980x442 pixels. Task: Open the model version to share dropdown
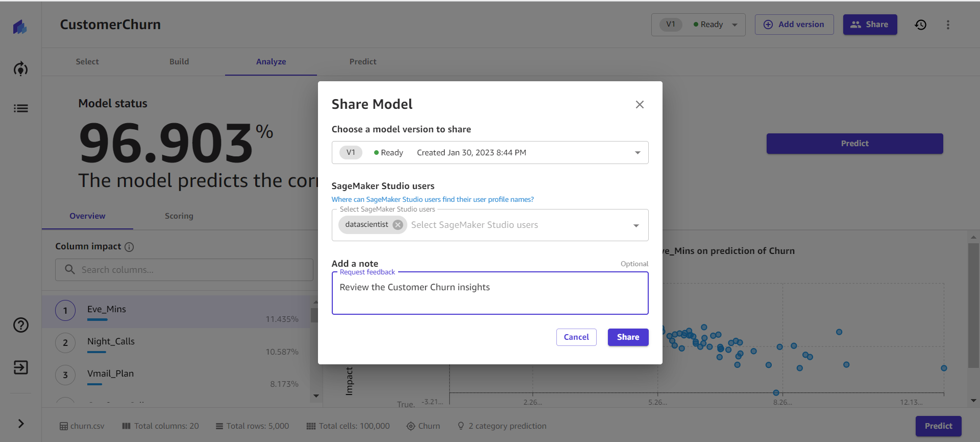[x=490, y=152]
